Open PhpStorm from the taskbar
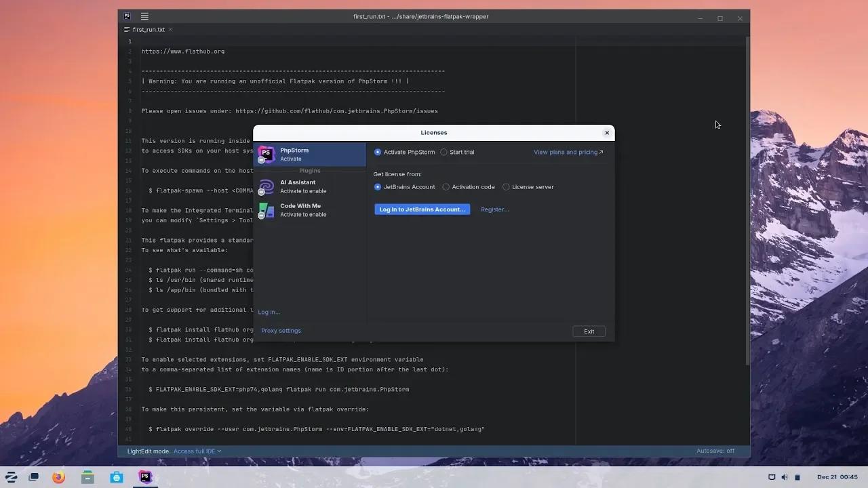The height and width of the screenshot is (488, 868). 144,476
